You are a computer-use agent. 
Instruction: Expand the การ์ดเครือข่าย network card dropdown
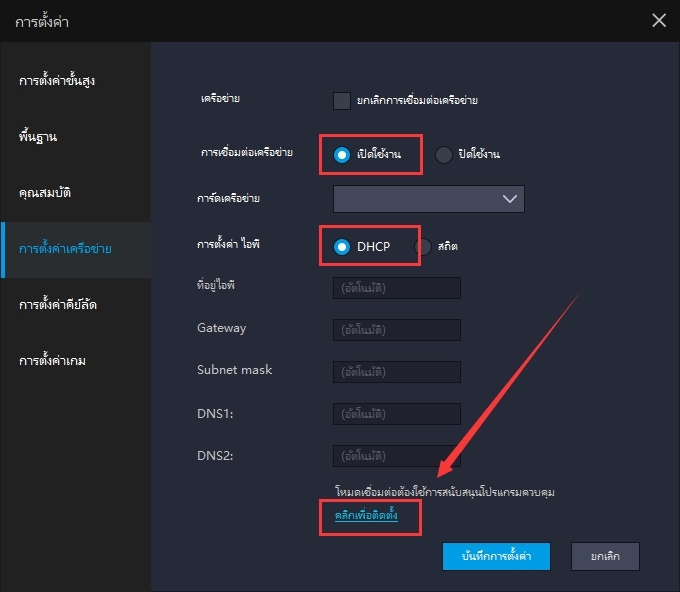[428, 199]
